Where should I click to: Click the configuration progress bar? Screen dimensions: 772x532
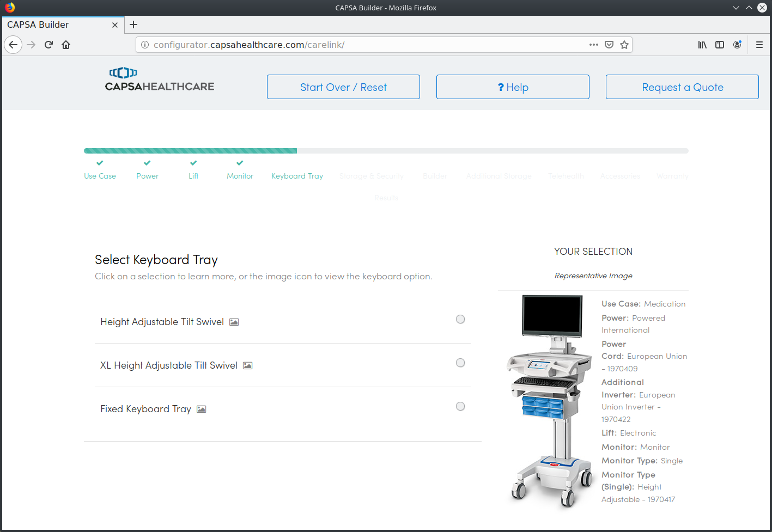(386, 150)
